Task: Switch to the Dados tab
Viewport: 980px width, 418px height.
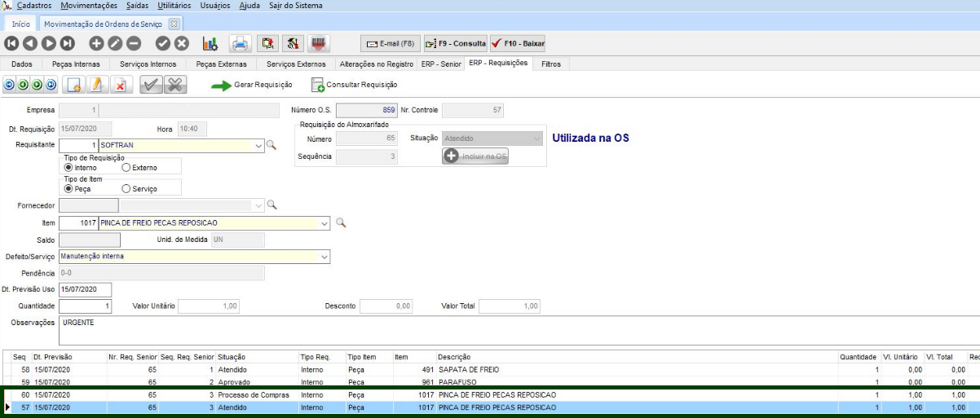Action: [x=22, y=64]
